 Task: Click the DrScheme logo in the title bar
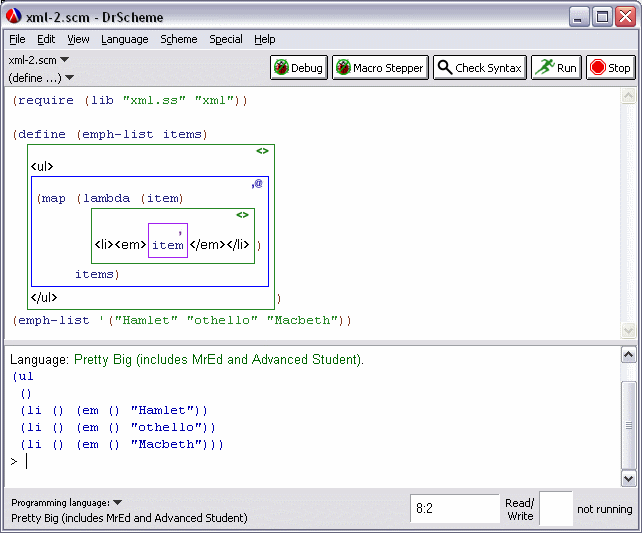pos(14,16)
